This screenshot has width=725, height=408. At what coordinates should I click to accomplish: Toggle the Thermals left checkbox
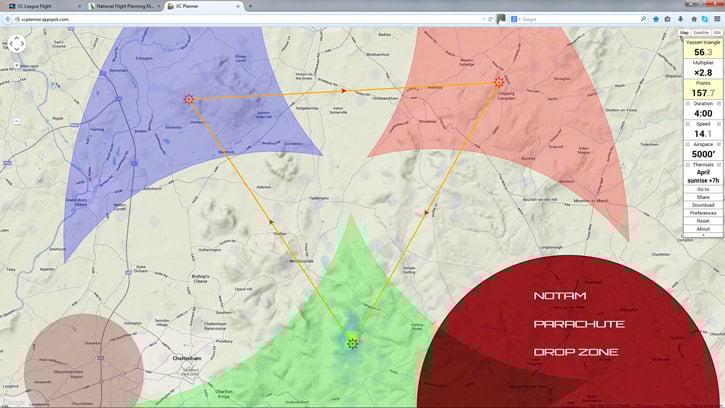pos(688,164)
